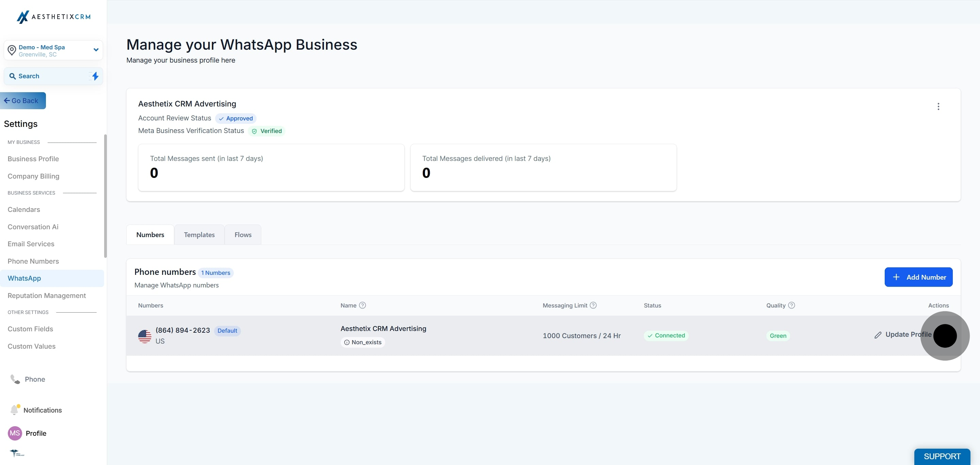Click the MS profile avatar
Image resolution: width=980 pixels, height=465 pixels.
(15, 433)
